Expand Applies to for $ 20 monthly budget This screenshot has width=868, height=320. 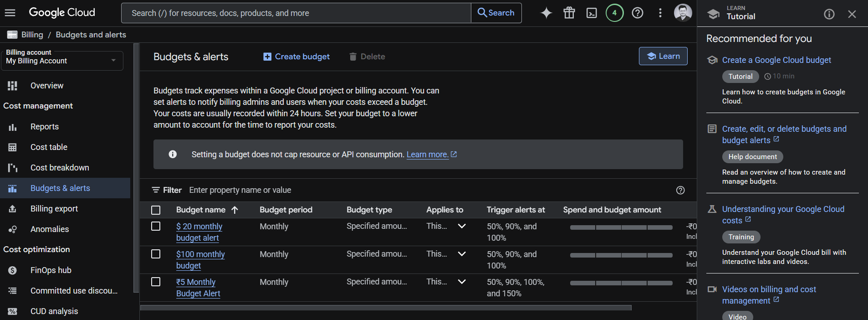tap(462, 226)
